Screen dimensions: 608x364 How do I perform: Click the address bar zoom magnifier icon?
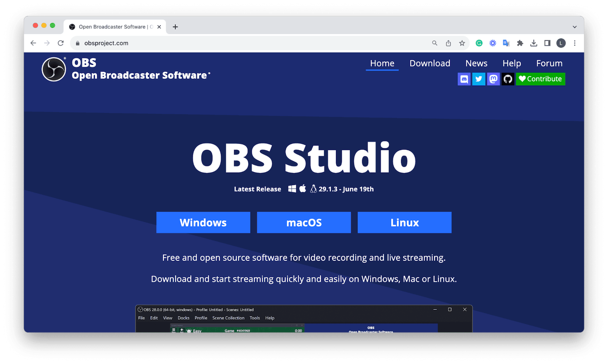pos(435,43)
